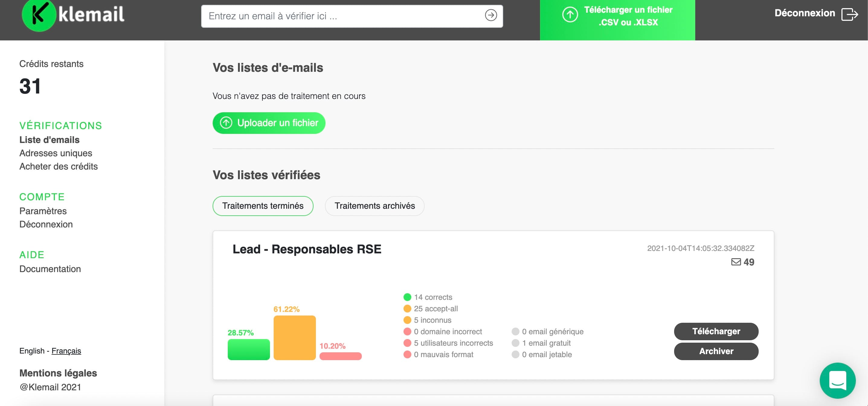Click upload arrow icon in green header

(570, 15)
